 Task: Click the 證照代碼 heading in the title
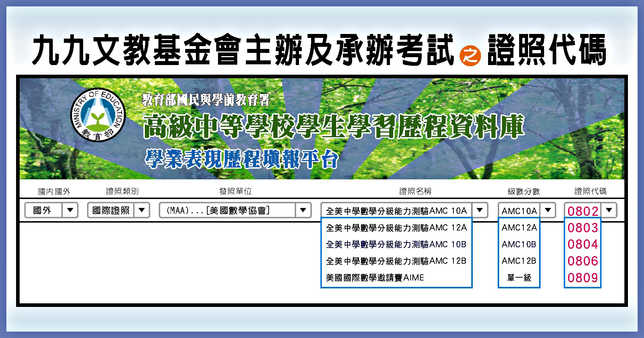[x=547, y=50]
